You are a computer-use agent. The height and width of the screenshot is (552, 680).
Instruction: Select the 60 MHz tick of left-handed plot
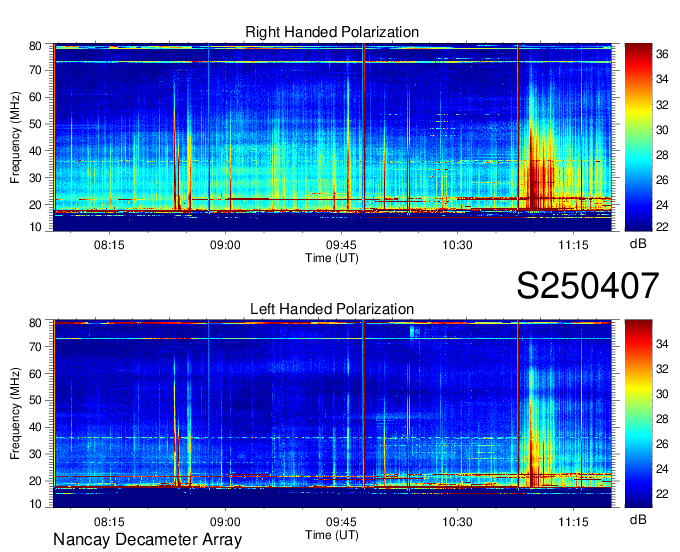click(x=35, y=374)
